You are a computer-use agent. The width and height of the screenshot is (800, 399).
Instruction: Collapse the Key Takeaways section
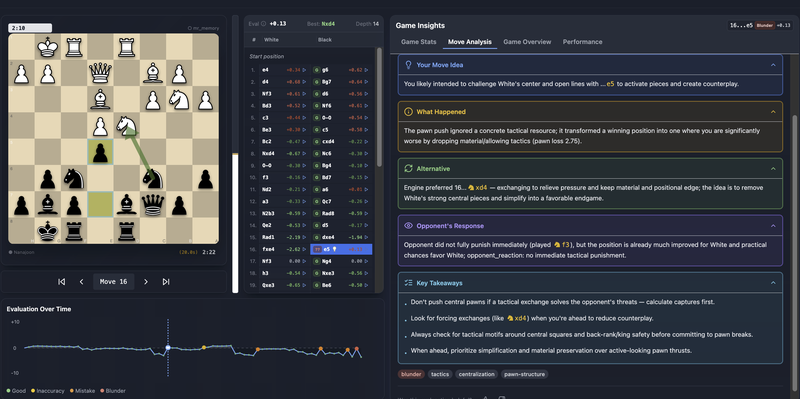click(773, 283)
